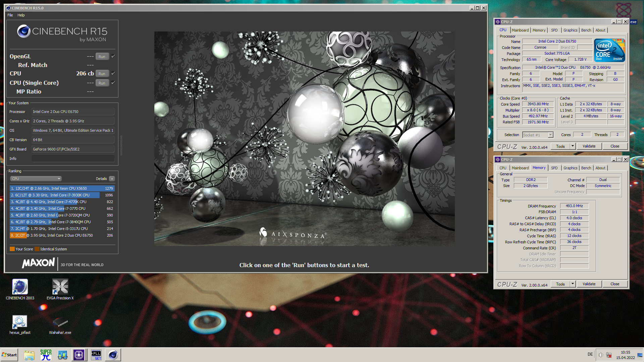Run the CPU benchmark
The image size is (644, 362).
[102, 73]
